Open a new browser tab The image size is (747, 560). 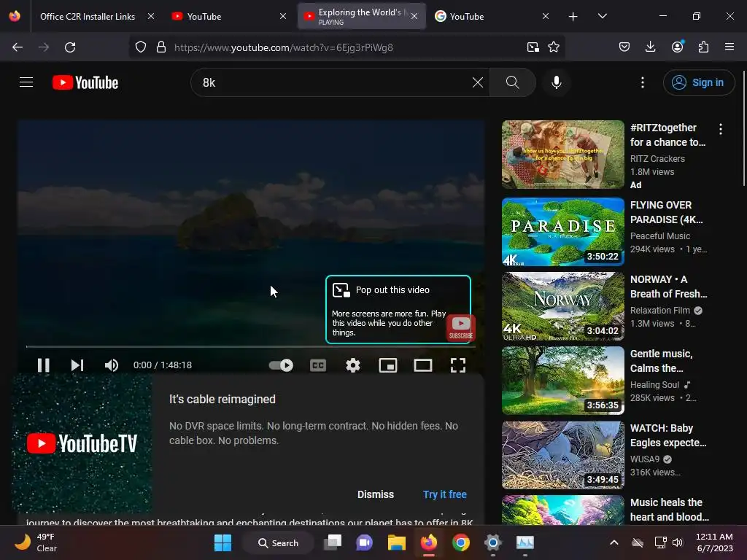pyautogui.click(x=573, y=16)
